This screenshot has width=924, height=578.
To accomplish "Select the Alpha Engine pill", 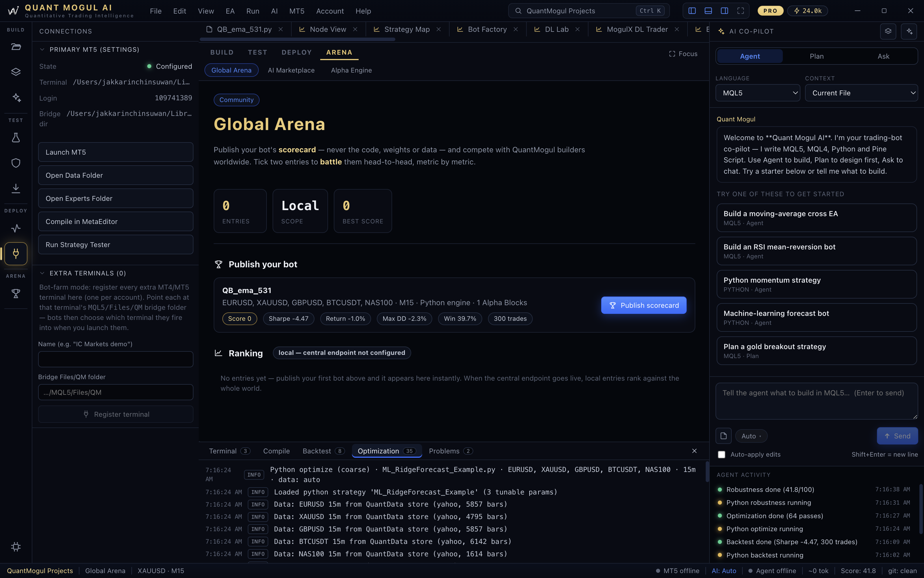I will click(x=351, y=70).
